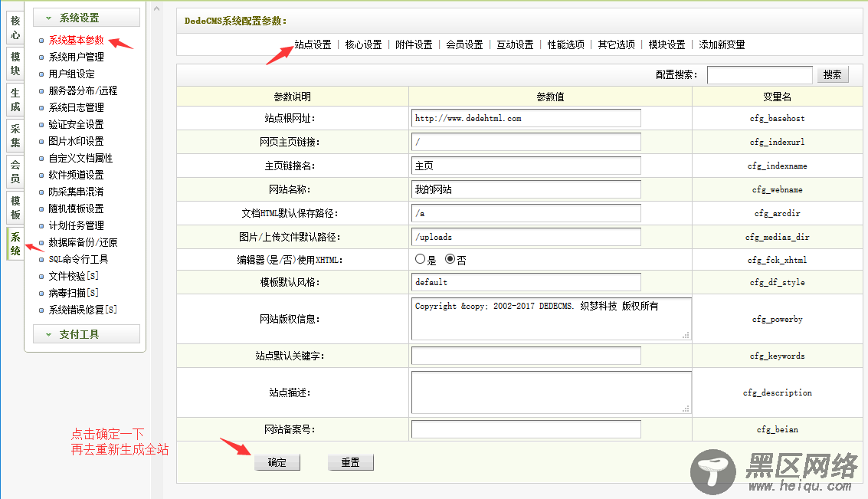Collapse the 系统设置 section header
Viewport: 868px width, 499px height.
click(87, 18)
